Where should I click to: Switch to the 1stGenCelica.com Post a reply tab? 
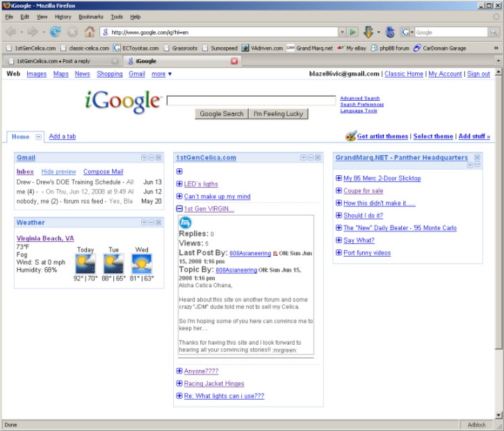(62, 61)
